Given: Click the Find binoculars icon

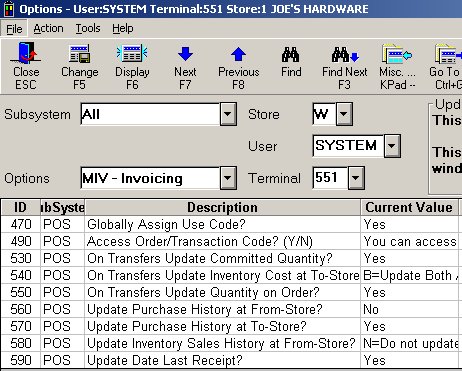Looking at the screenshot, I should pyautogui.click(x=291, y=55).
